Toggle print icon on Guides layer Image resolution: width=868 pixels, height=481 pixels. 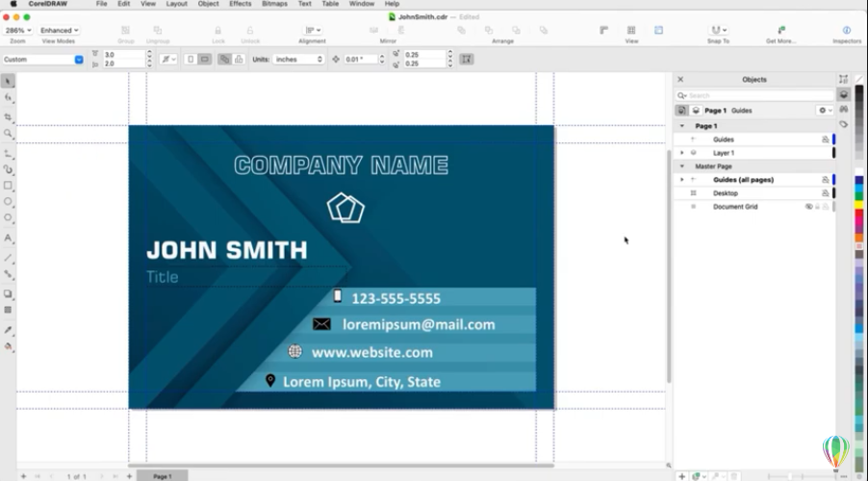tap(826, 139)
